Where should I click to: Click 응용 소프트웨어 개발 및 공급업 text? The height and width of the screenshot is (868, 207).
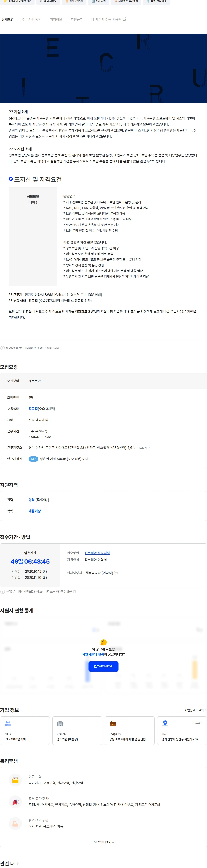click(128, 739)
